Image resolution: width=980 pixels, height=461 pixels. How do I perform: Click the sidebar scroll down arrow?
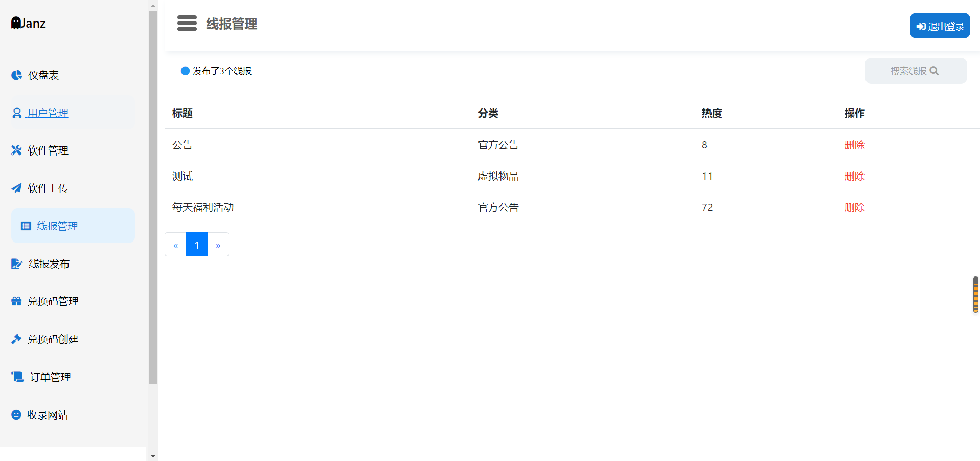[153, 455]
